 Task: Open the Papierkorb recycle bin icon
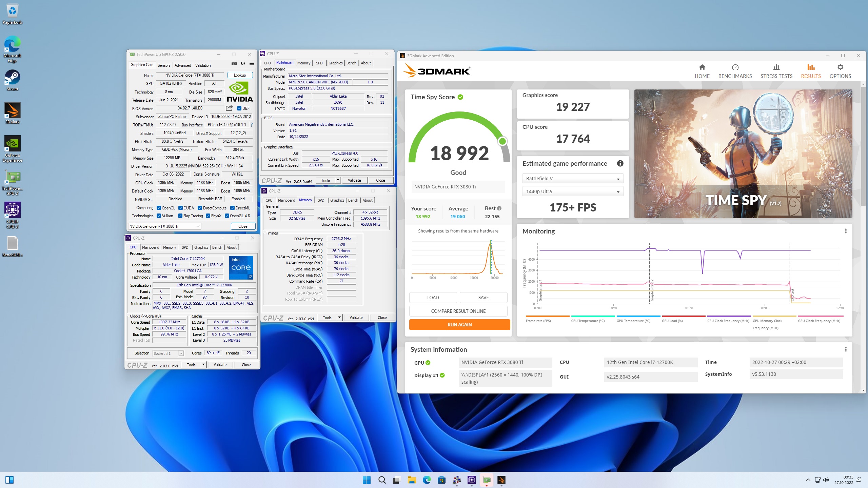click(13, 14)
